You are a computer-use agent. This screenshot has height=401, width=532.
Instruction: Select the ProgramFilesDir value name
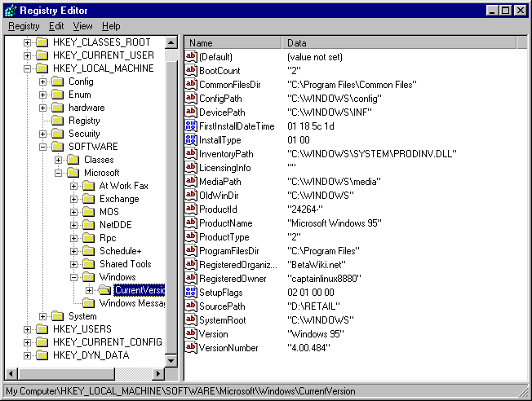click(x=229, y=251)
